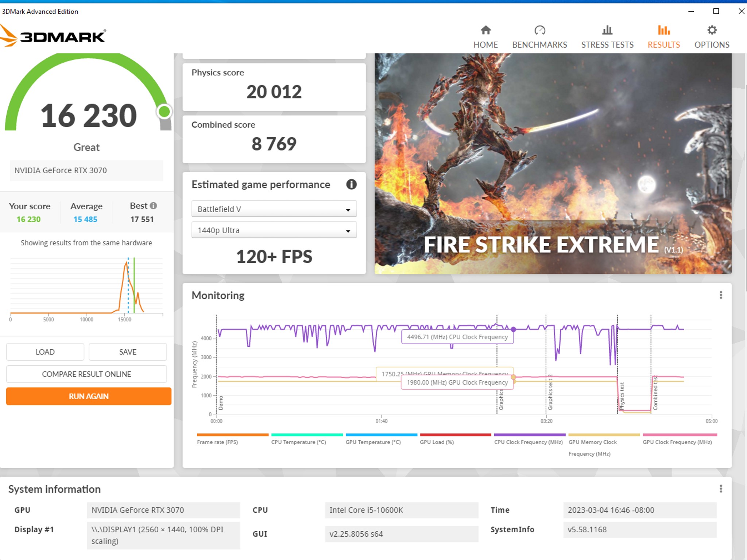The height and width of the screenshot is (560, 747).
Task: Open the Stress Tests tab
Action: click(607, 37)
